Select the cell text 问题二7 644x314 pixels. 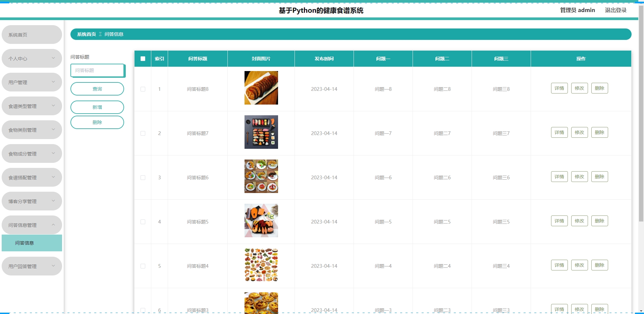tap(442, 133)
